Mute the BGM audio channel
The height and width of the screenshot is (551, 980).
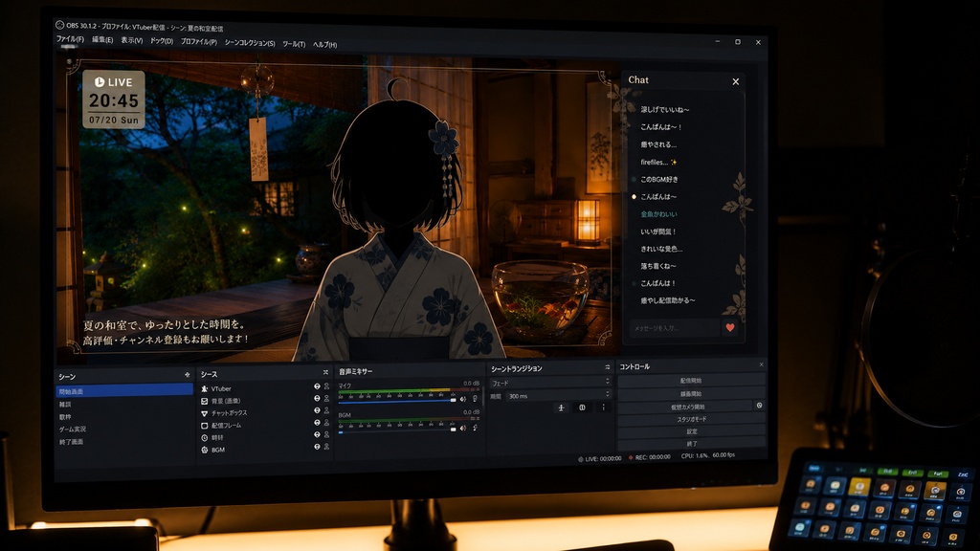coord(463,429)
